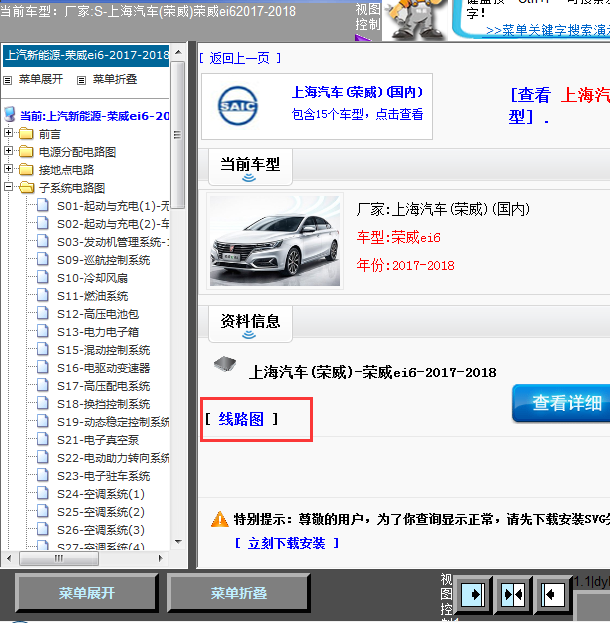
Task: Click the 立刻下载安装 link
Action: 286,543
